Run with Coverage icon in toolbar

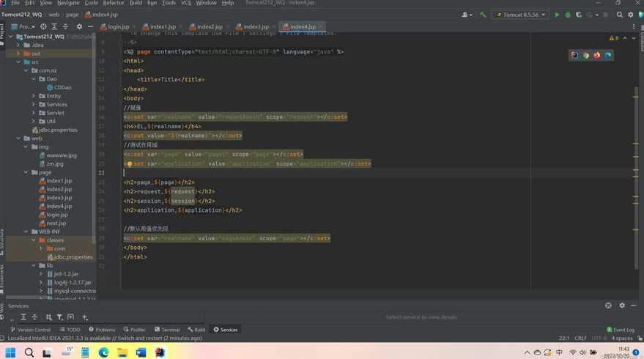coord(579,15)
